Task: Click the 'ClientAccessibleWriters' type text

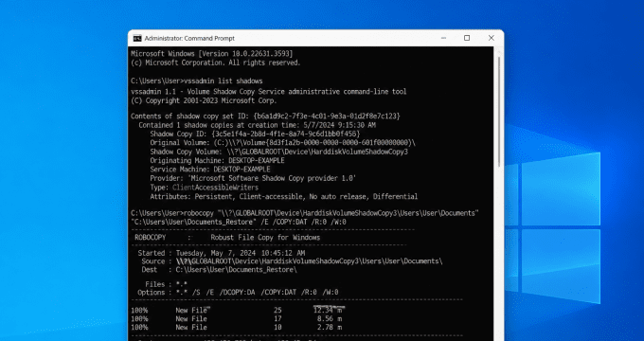Action: coord(215,188)
